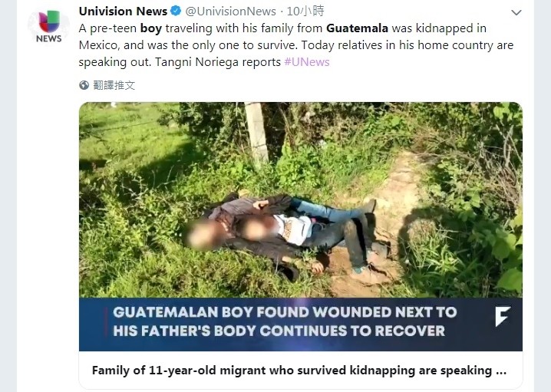Screen dimensions: 551x392
Task: Click the @UnivisionNews handle
Action: (x=230, y=12)
